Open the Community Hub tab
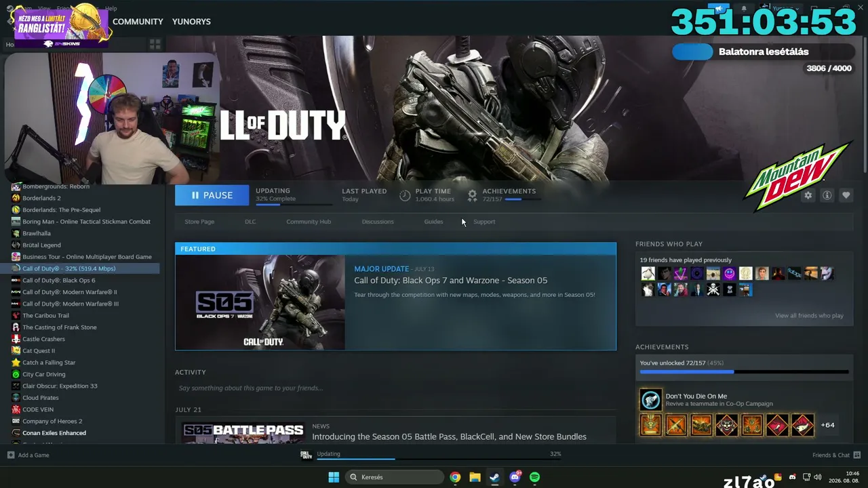868x488 pixels. [309, 222]
